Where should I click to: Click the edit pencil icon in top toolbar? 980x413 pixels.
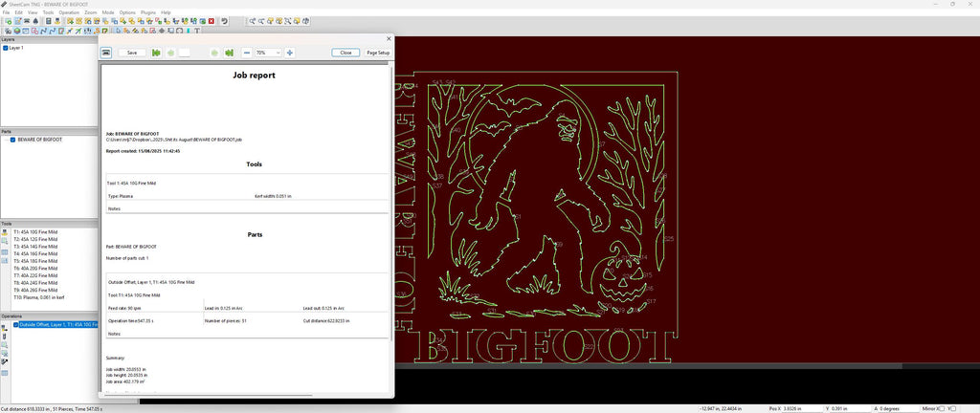18,21
